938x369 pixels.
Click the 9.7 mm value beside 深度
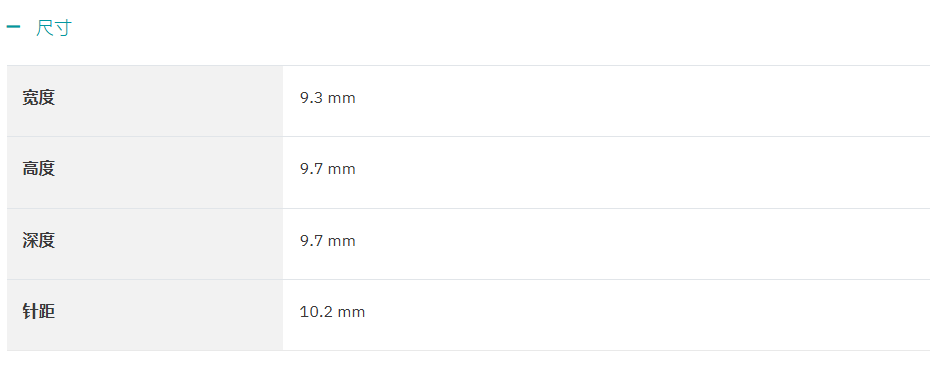tap(328, 241)
